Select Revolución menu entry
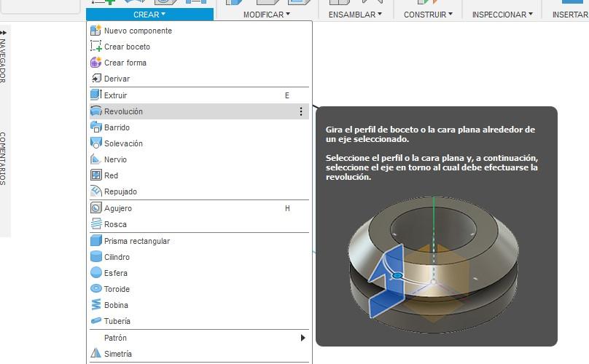This screenshot has width=589, height=364. [x=199, y=111]
